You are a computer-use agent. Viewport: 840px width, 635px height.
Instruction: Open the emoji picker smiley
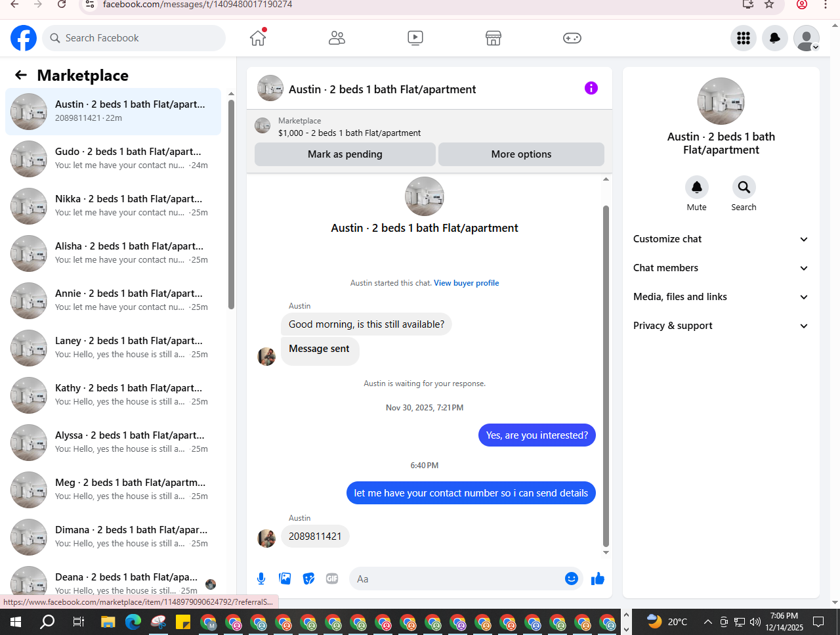click(572, 579)
